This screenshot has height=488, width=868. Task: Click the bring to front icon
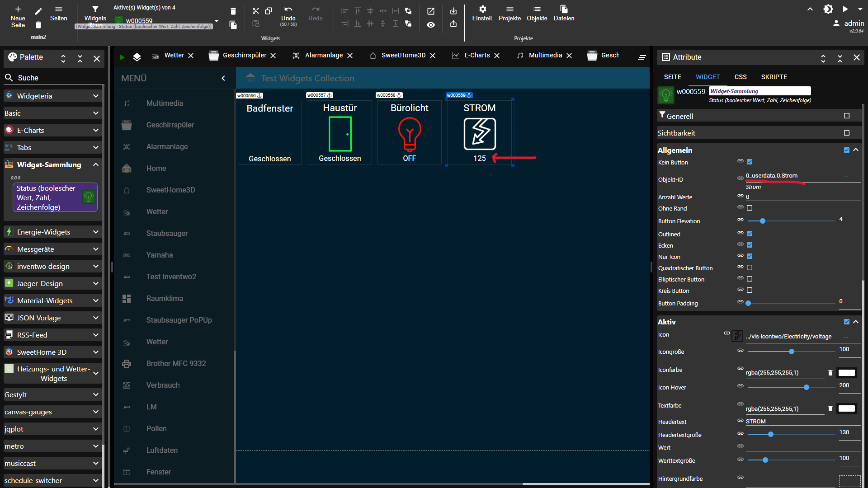[x=408, y=11]
